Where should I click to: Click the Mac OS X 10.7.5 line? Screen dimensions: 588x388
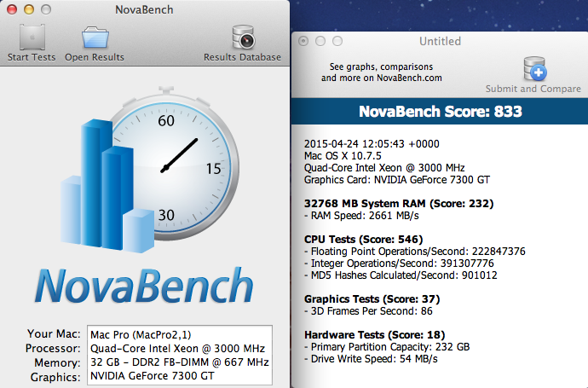(x=343, y=156)
